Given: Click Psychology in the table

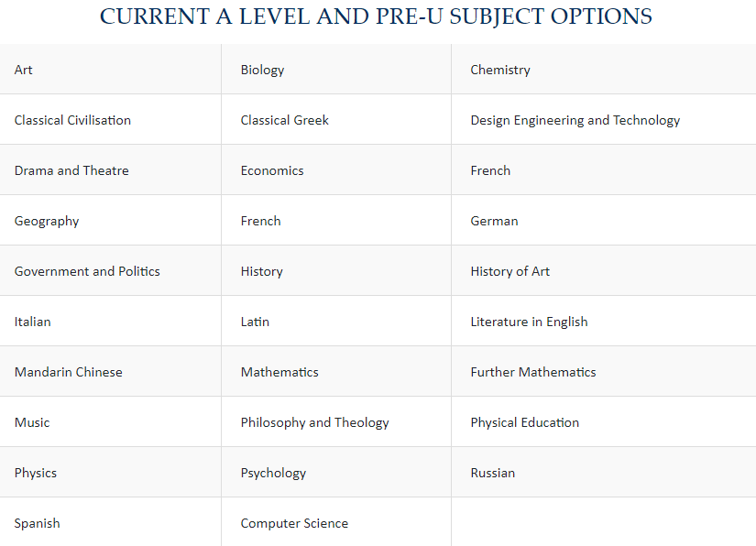Looking at the screenshot, I should pyautogui.click(x=273, y=474).
